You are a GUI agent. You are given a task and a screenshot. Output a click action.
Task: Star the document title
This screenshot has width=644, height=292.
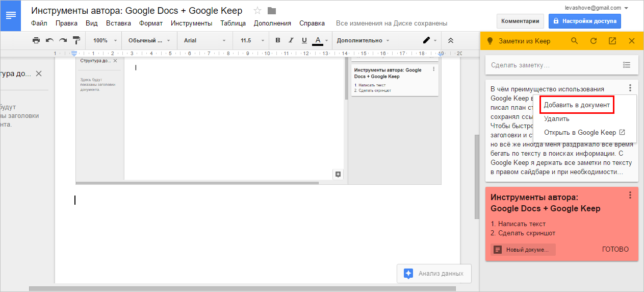257,11
